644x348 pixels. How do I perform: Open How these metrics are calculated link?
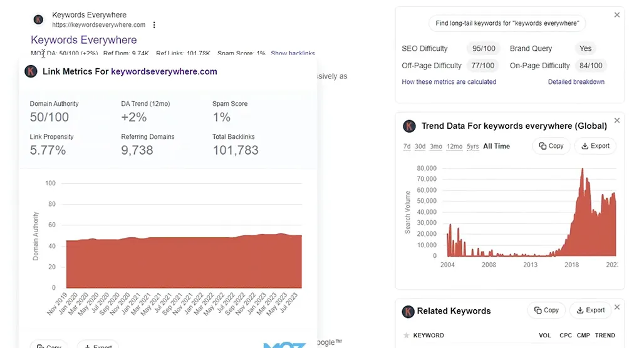pyautogui.click(x=449, y=82)
